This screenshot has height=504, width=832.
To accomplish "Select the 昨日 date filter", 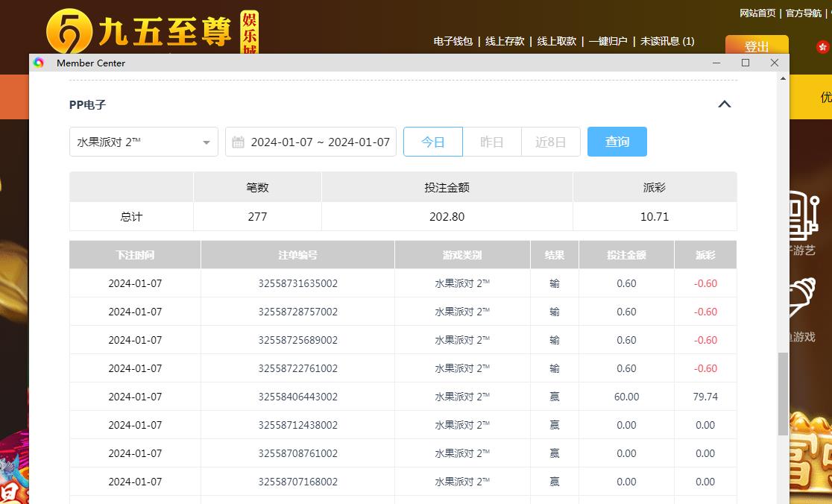I will point(492,142).
